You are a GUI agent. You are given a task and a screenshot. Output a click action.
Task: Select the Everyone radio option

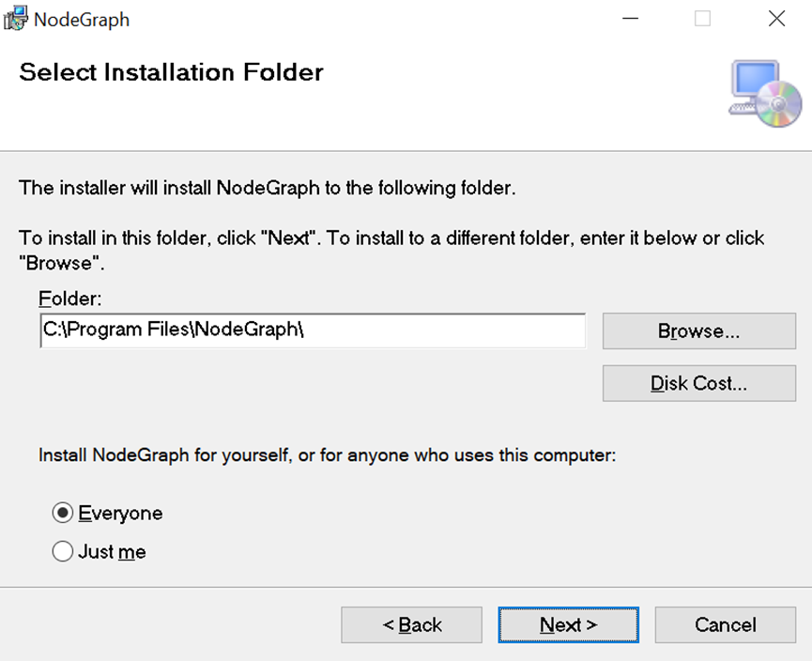pos(63,514)
